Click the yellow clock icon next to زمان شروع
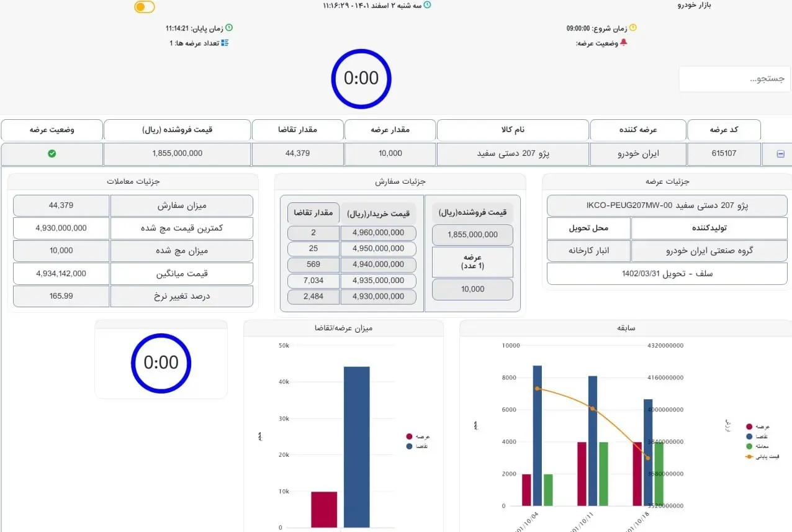This screenshot has height=532, width=792. (633, 28)
